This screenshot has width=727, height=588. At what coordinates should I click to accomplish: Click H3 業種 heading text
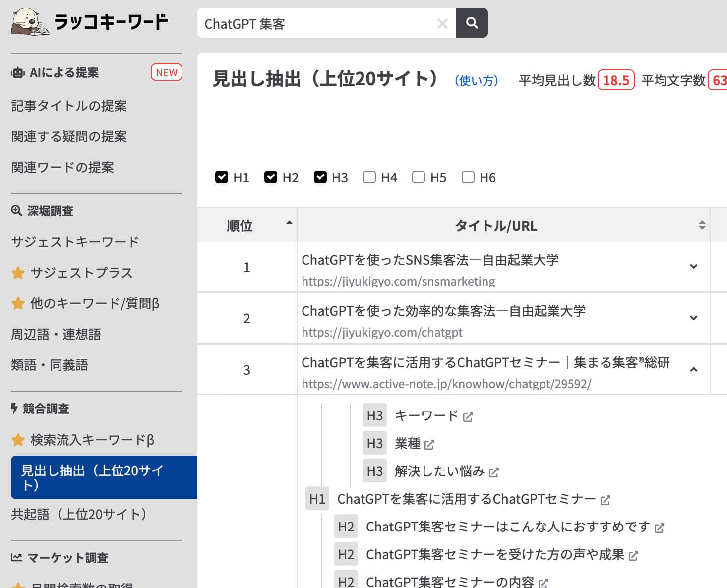click(408, 443)
